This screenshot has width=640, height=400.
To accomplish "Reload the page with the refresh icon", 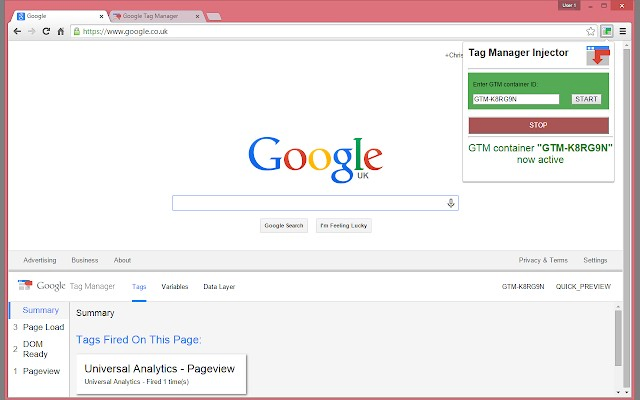I will pyautogui.click(x=46, y=31).
